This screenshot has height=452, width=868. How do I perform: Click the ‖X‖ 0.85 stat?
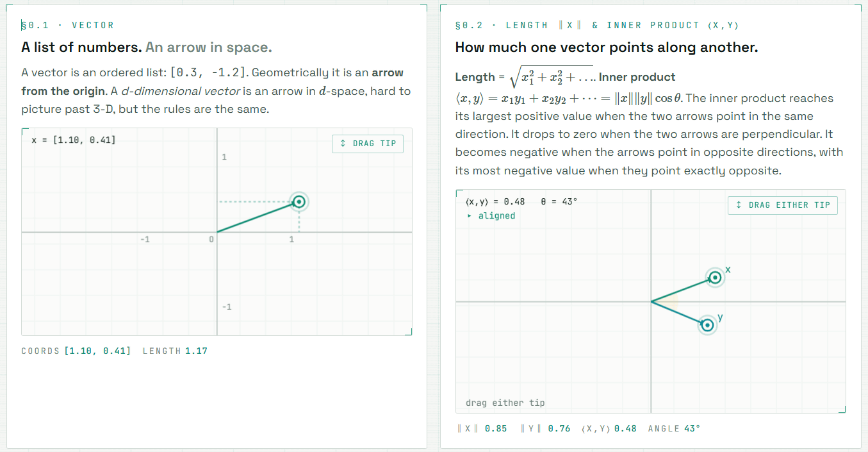(x=482, y=428)
